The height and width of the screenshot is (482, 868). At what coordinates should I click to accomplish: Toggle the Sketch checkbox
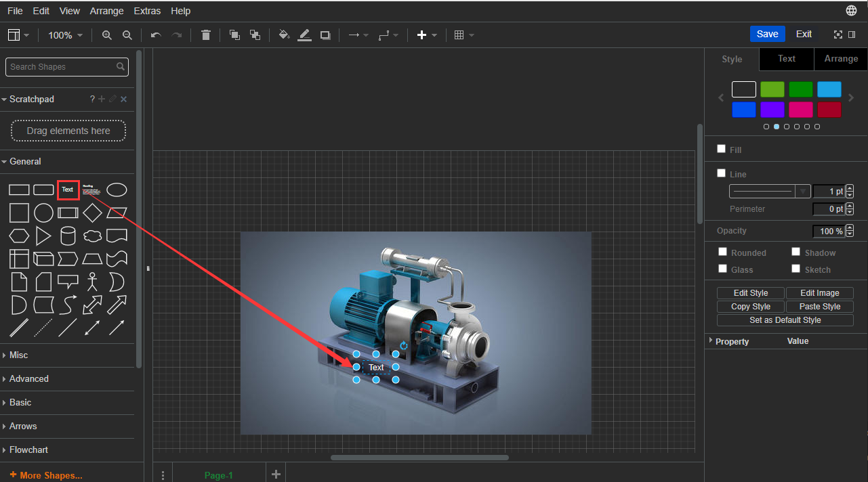(795, 269)
